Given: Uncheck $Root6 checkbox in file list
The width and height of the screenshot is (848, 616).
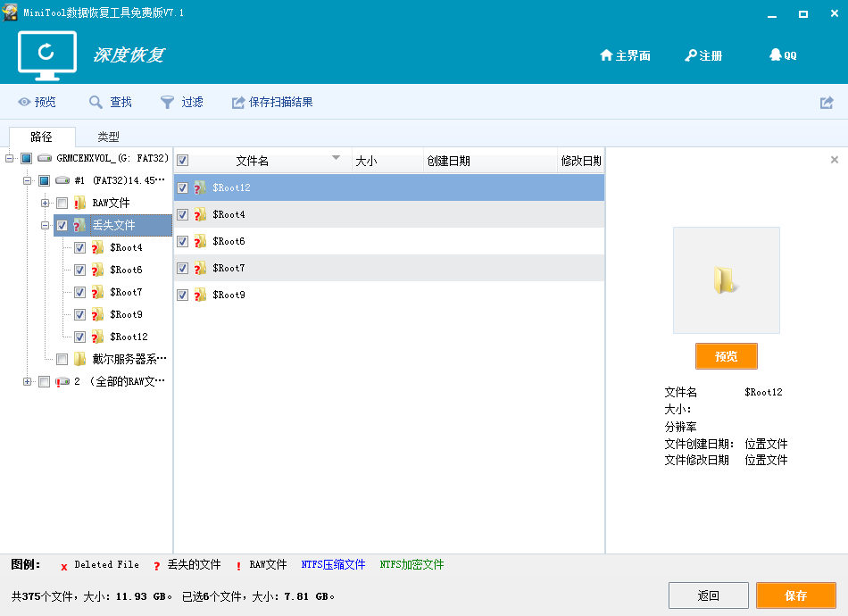Looking at the screenshot, I should coord(183,241).
